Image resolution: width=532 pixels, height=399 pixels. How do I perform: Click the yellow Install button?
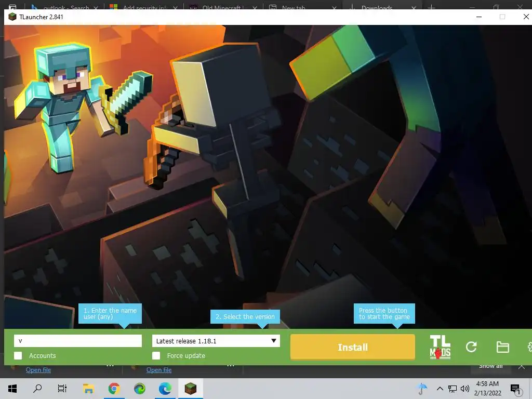pyautogui.click(x=353, y=347)
